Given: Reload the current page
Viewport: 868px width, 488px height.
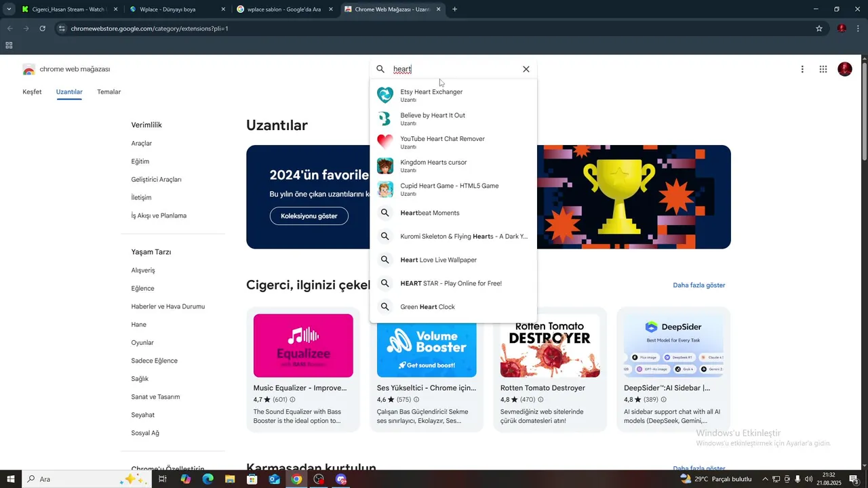Looking at the screenshot, I should point(42,28).
